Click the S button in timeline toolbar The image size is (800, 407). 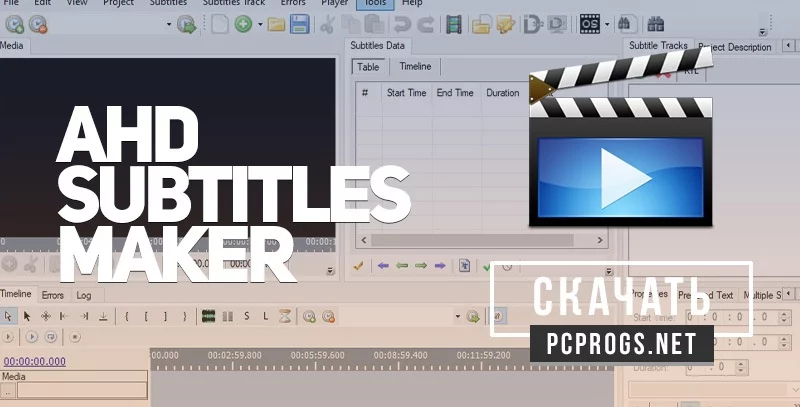pos(247,317)
